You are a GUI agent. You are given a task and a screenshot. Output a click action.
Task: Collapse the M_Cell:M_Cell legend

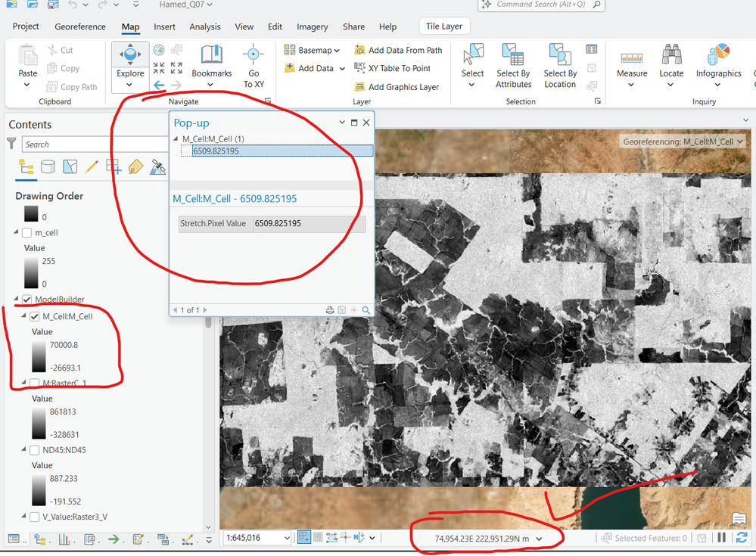(x=23, y=315)
